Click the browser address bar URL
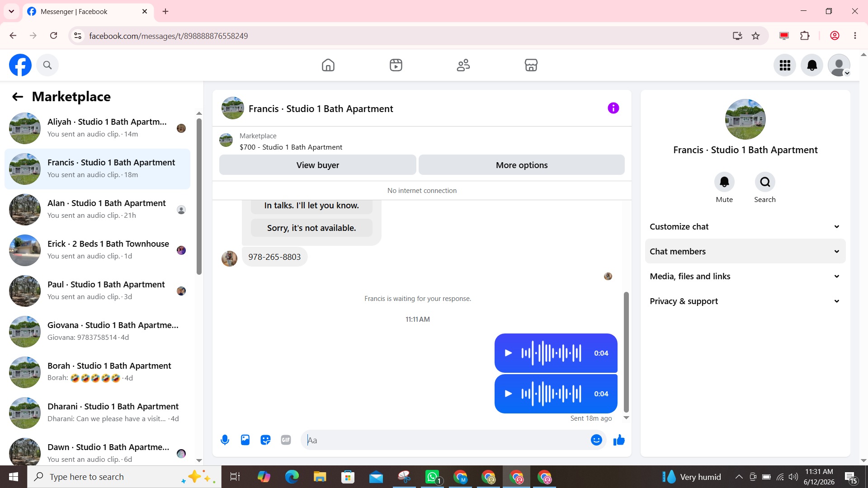The image size is (868, 488). pyautogui.click(x=169, y=36)
